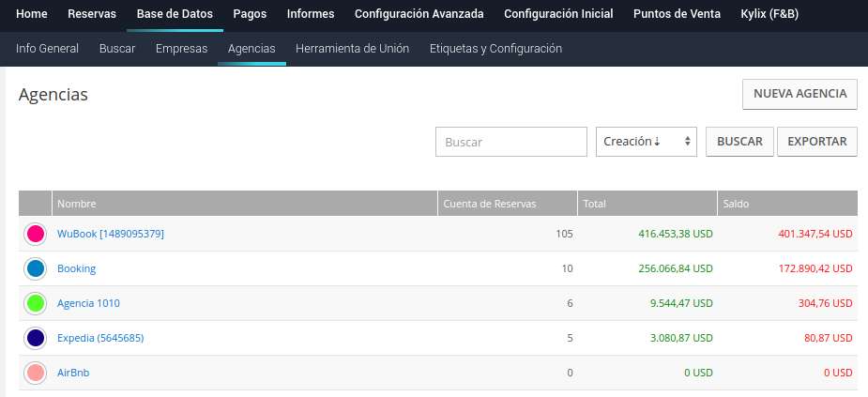Click Booking total 256.066,84 USD

point(676,268)
